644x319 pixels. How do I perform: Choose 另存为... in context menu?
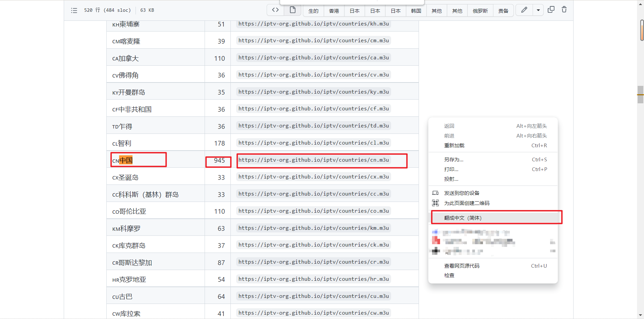click(493, 160)
